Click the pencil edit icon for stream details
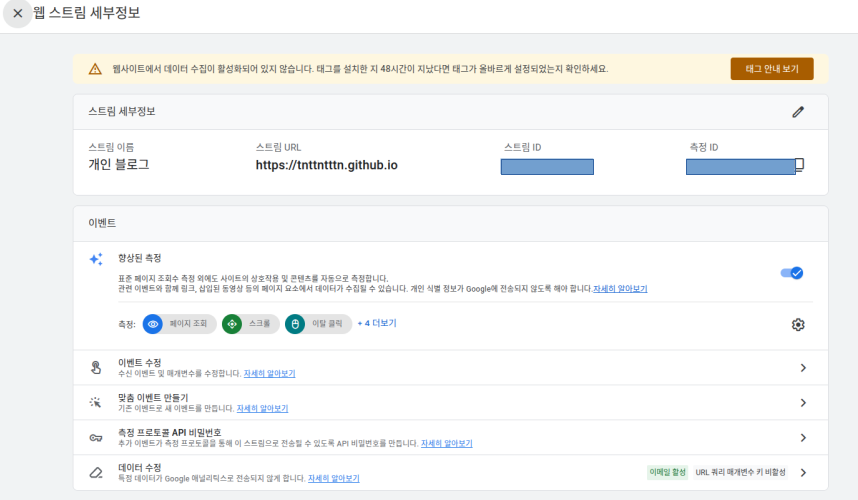The width and height of the screenshot is (858, 500). [x=797, y=112]
